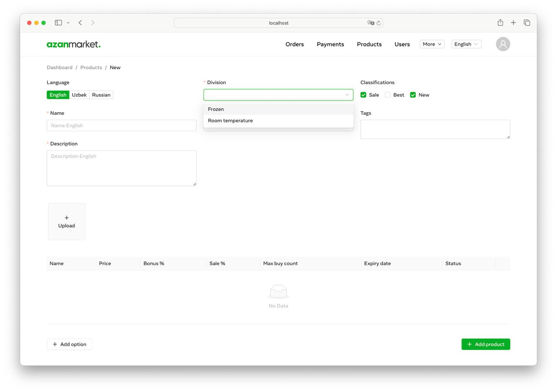Toggle the Safari sidebar icon
Image resolution: width=557 pixels, height=392 pixels.
58,22
